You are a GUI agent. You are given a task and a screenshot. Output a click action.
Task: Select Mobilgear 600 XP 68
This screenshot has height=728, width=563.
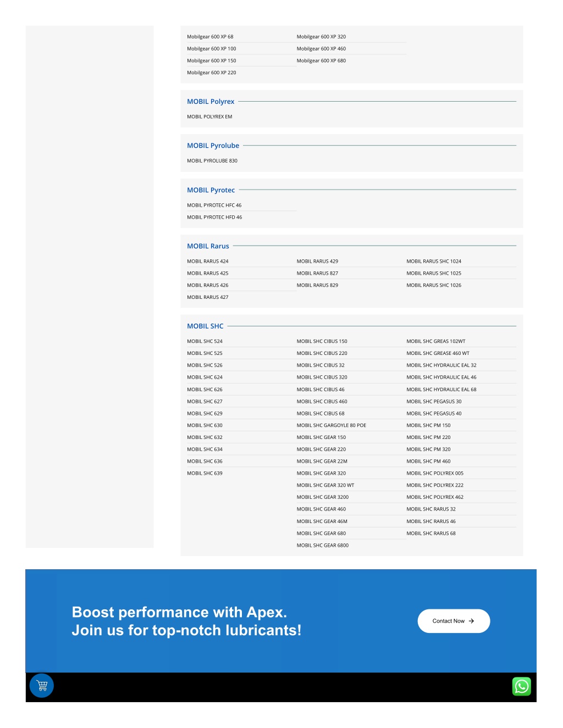(x=210, y=37)
